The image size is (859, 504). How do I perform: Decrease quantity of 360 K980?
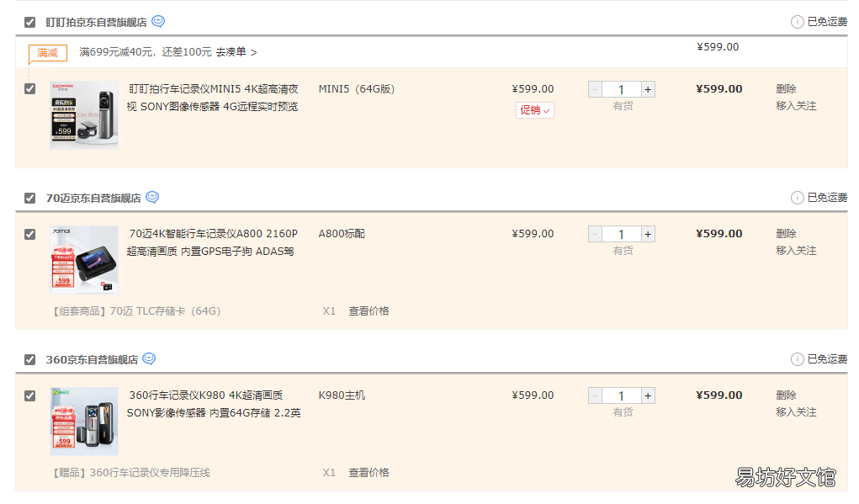coord(595,395)
